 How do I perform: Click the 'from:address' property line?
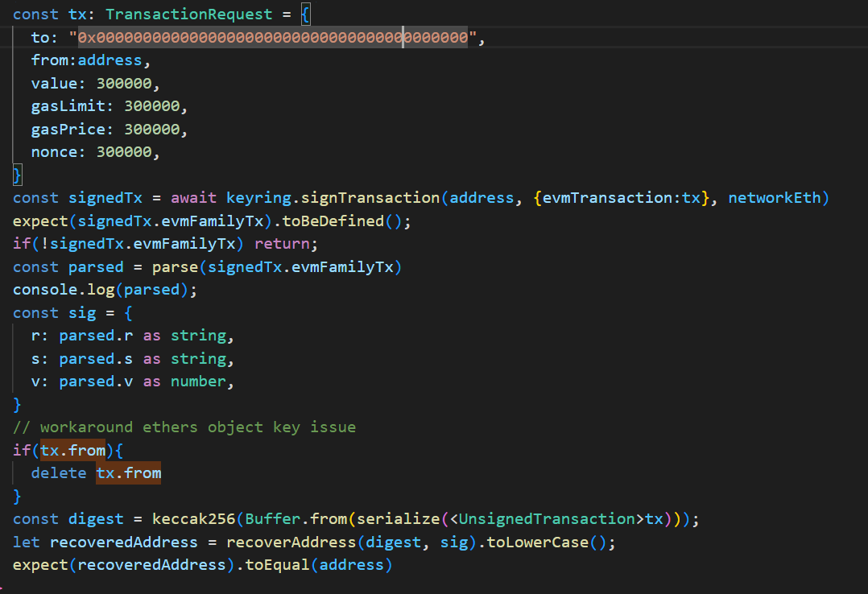coord(90,60)
